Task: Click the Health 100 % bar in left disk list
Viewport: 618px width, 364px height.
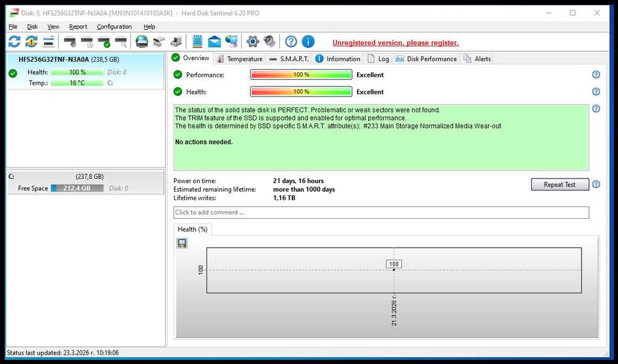Action: 77,72
